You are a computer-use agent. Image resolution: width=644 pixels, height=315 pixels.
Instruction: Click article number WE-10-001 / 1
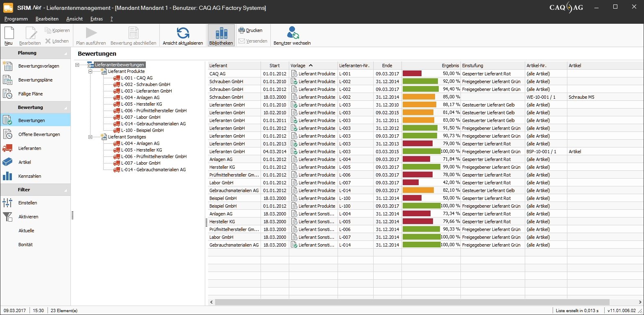click(541, 97)
